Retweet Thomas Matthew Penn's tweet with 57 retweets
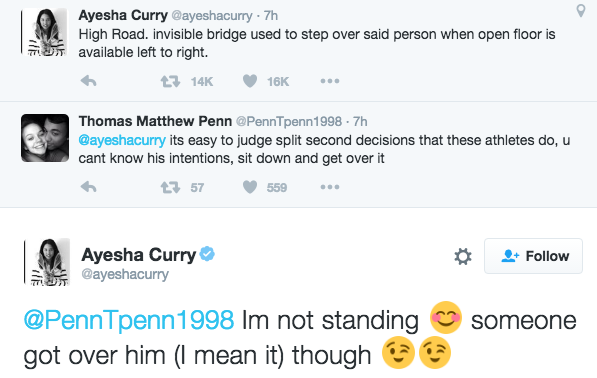 tap(170, 187)
